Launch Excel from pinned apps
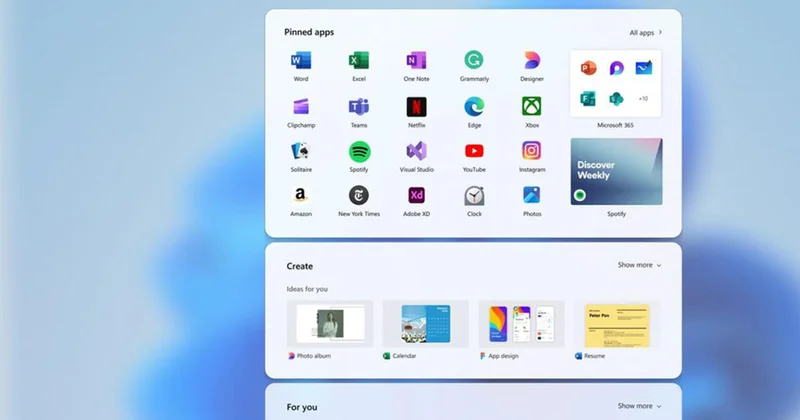The width and height of the screenshot is (800, 420). click(359, 61)
